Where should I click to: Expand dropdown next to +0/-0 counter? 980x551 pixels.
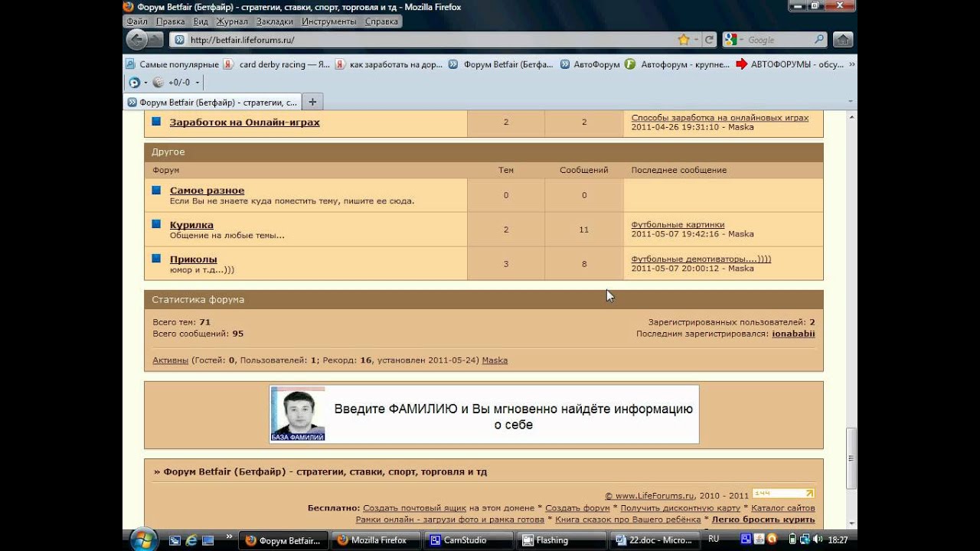[x=197, y=83]
